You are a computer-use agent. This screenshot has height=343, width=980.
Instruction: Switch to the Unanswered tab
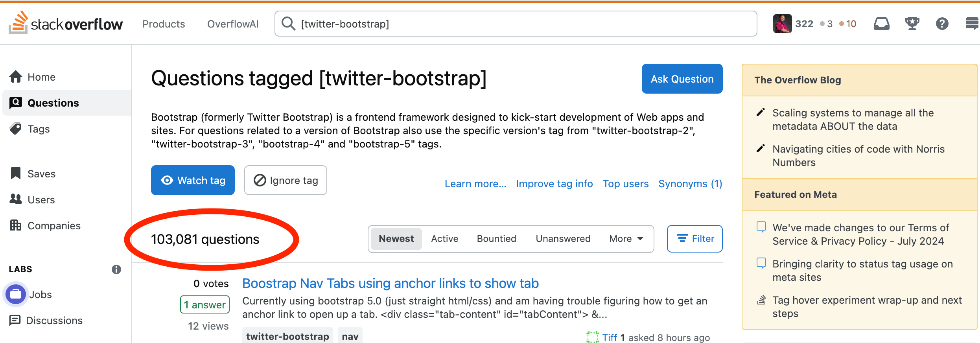point(563,239)
